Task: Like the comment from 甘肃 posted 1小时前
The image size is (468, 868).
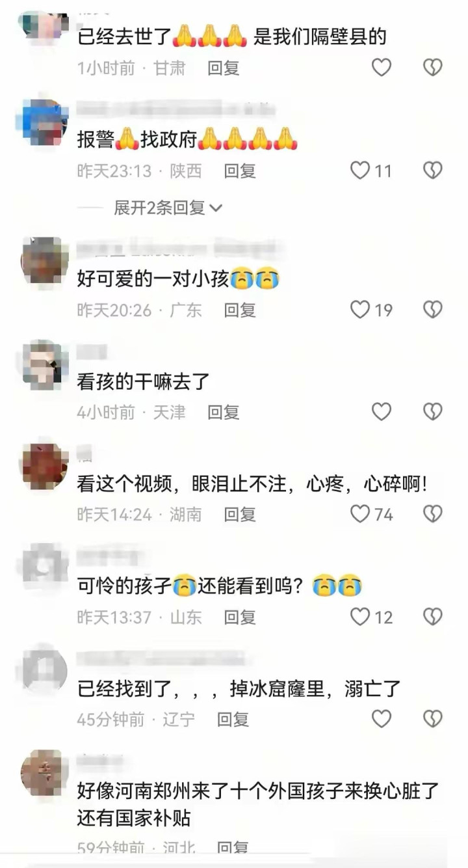Action: [382, 67]
